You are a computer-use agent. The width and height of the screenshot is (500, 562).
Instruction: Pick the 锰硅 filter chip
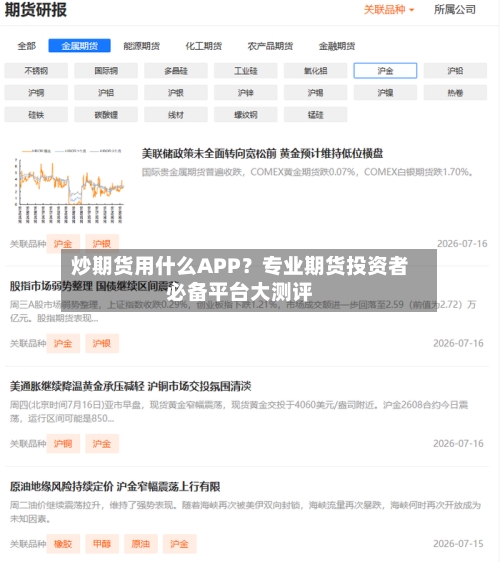[316, 115]
